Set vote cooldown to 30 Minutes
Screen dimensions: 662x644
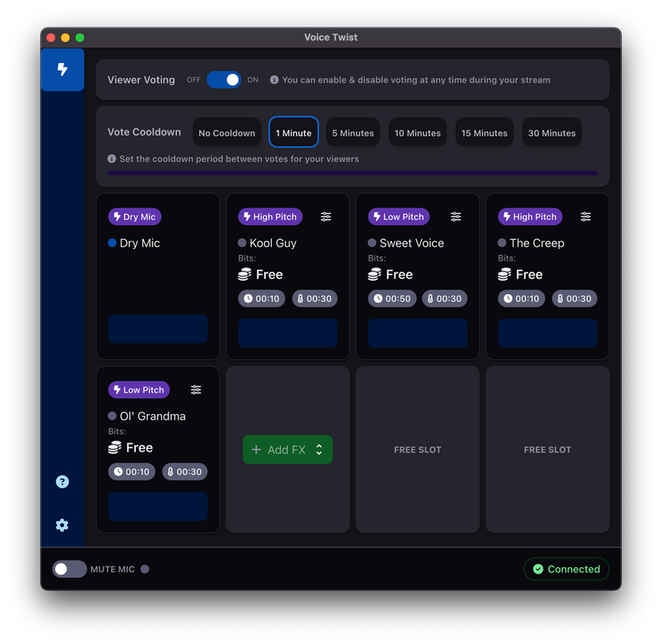click(x=552, y=132)
